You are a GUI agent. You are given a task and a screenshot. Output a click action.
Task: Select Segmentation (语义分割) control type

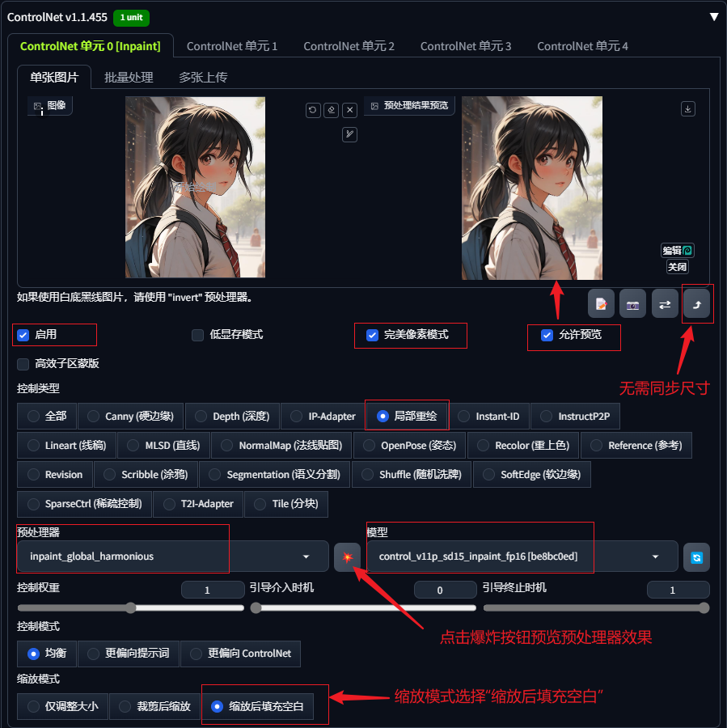274,475
